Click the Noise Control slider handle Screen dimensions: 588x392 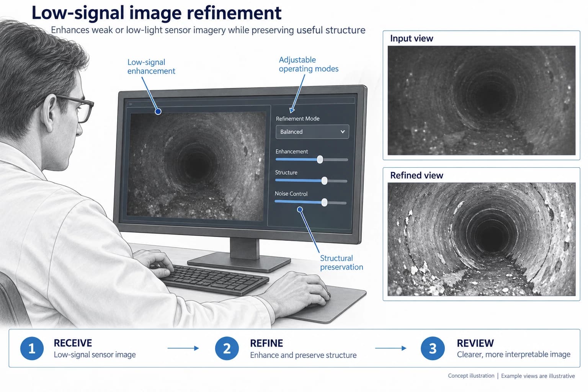[x=324, y=203]
